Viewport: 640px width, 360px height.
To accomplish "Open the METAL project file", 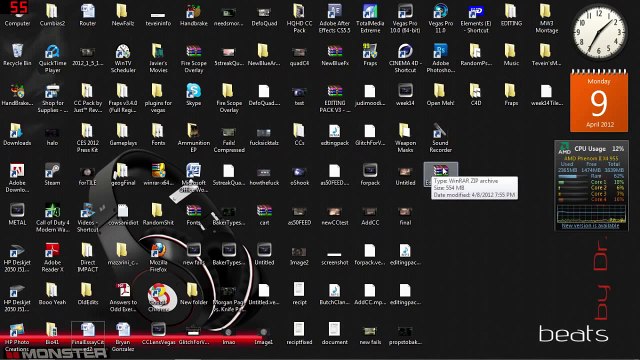I will tap(17, 214).
